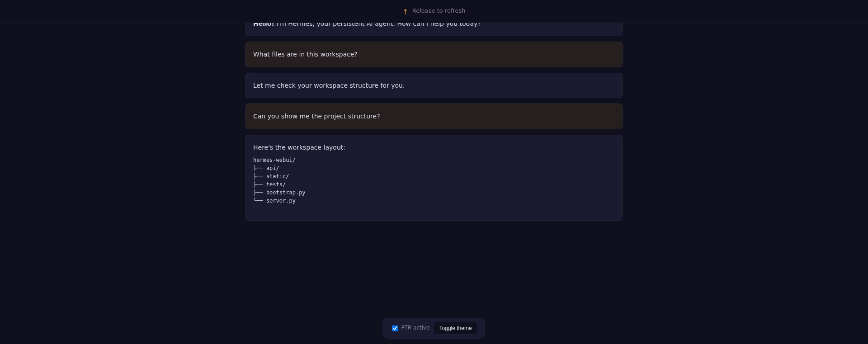Click the 'PTR active' label text
The height and width of the screenshot is (344, 868).
(x=415, y=328)
